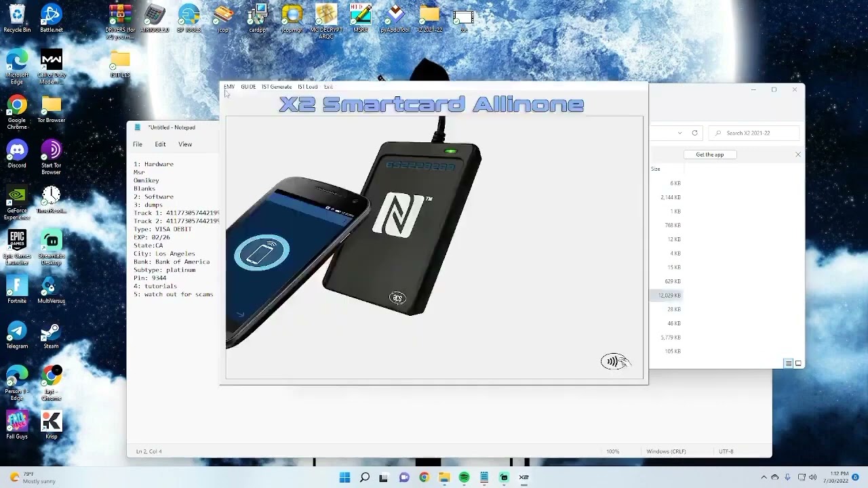Select Call of Duty Modern Warfare icon
Screen dimensions: 868x488
pyautogui.click(x=51, y=66)
